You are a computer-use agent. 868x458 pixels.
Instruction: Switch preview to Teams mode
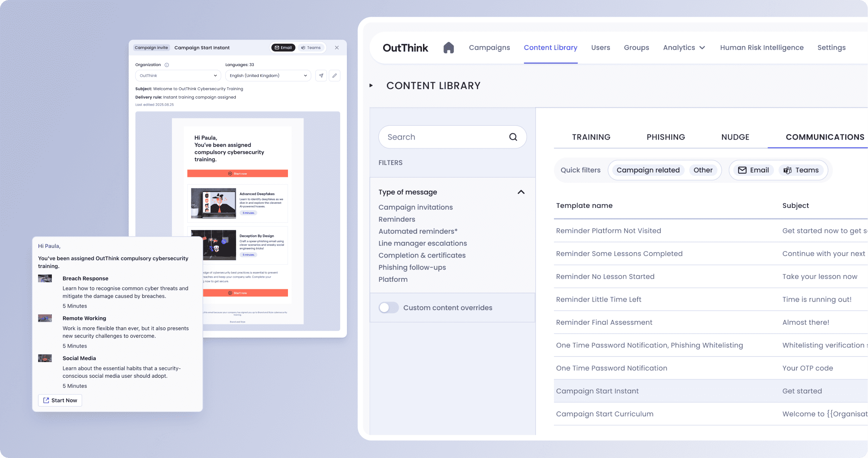click(311, 48)
